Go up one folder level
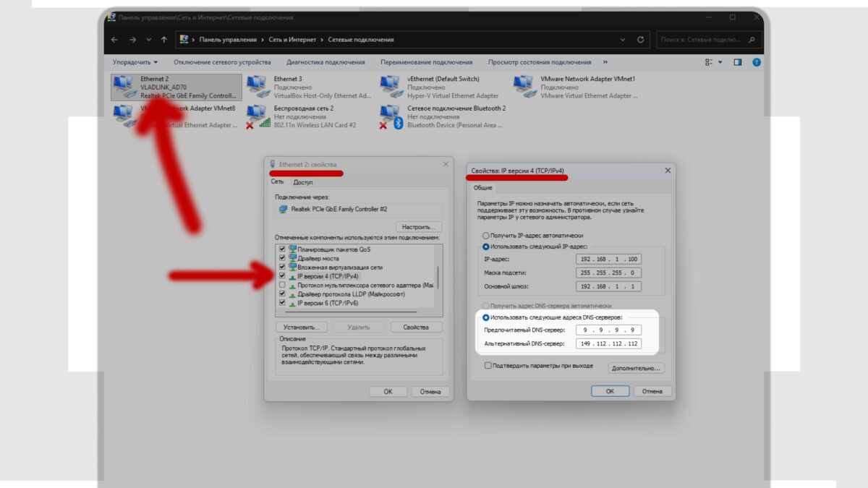This screenshot has width=868, height=488. 164,40
